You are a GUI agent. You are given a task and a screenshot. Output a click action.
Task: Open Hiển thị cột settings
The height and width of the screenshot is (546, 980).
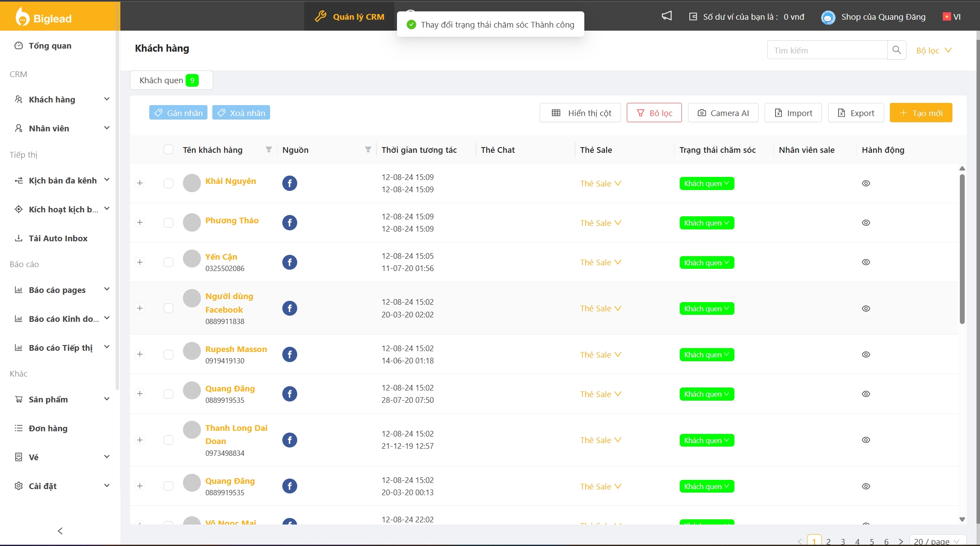click(580, 113)
